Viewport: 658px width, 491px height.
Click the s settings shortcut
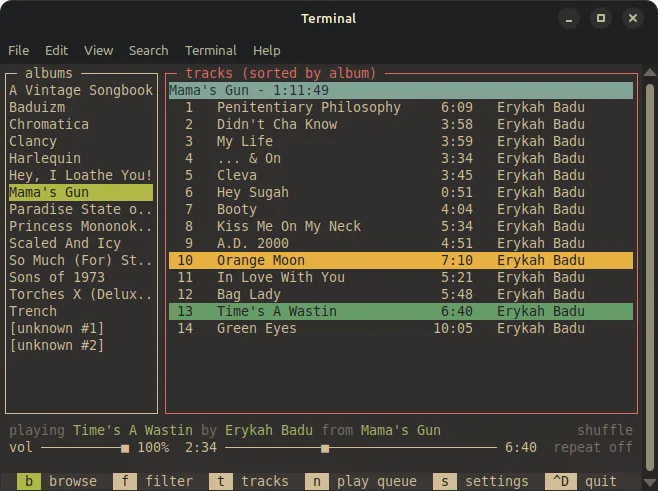[x=481, y=481]
